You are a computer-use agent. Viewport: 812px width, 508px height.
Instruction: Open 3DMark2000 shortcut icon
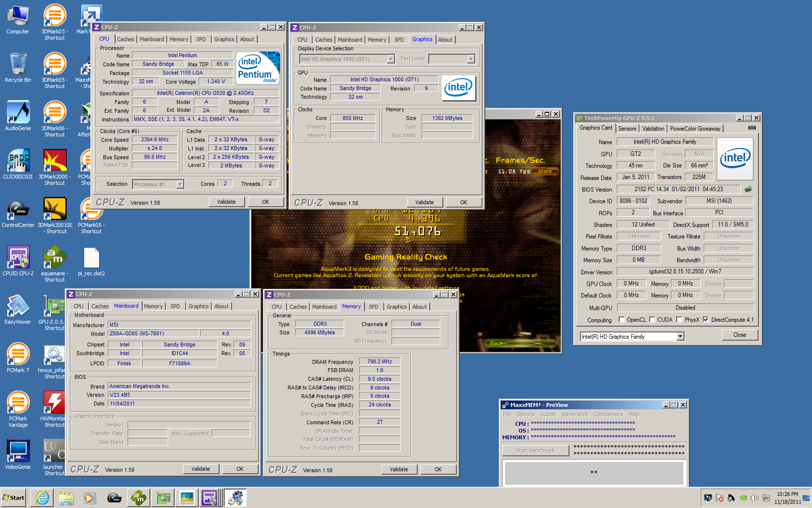55,167
